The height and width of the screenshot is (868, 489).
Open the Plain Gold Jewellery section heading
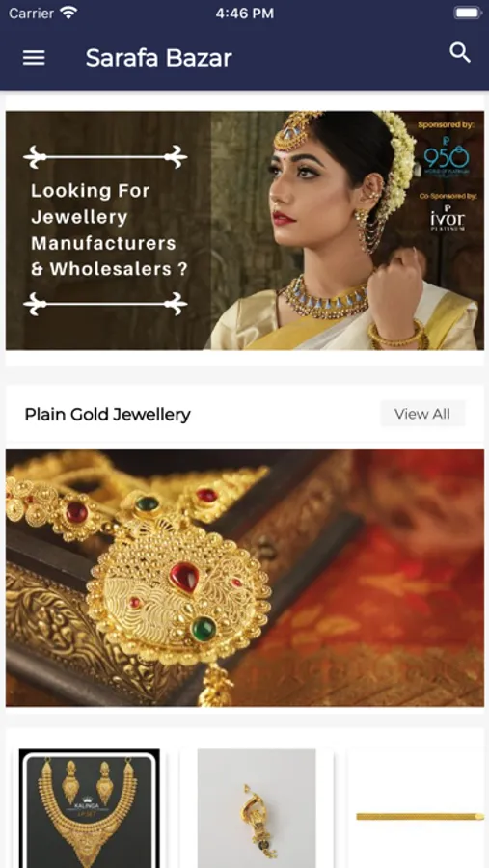[107, 414]
